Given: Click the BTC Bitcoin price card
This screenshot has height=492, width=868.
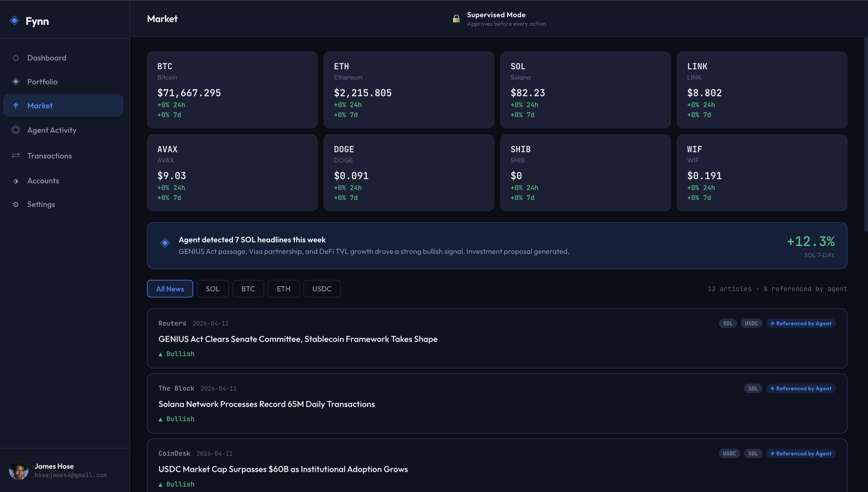Looking at the screenshot, I should pyautogui.click(x=232, y=90).
